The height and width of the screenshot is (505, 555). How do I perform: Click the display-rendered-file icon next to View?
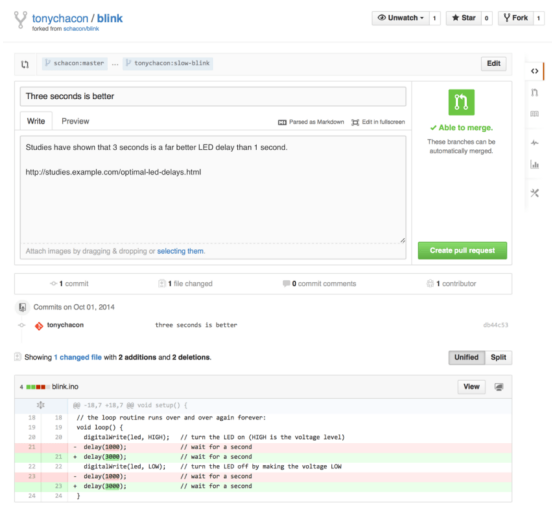pos(499,387)
